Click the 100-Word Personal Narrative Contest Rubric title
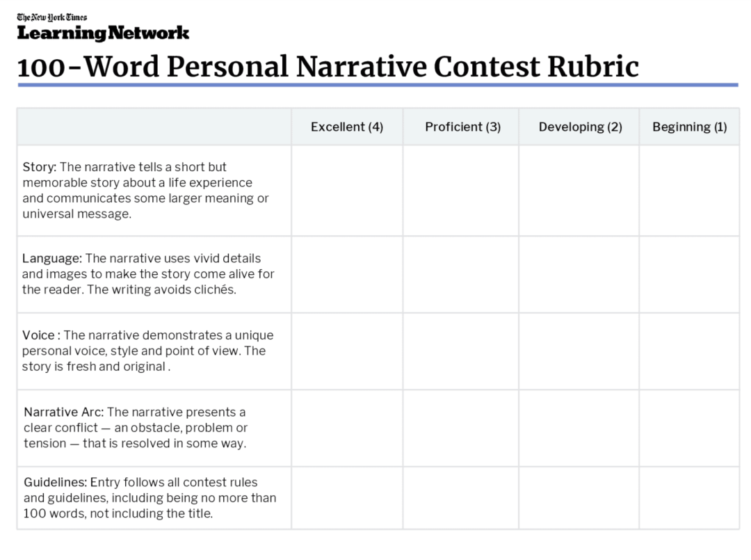Image resolution: width=751 pixels, height=560 pixels. pyautogui.click(x=328, y=67)
